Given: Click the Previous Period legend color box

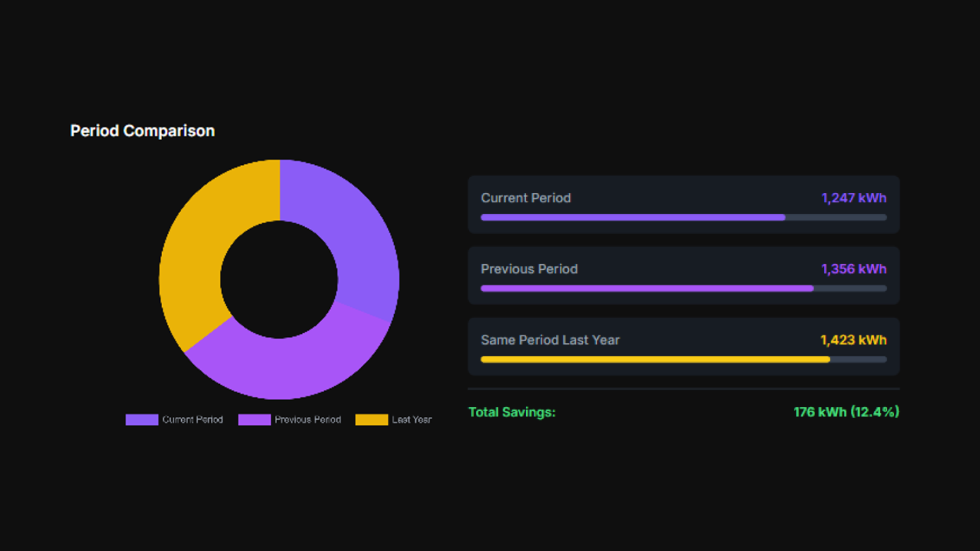Looking at the screenshot, I should (255, 420).
